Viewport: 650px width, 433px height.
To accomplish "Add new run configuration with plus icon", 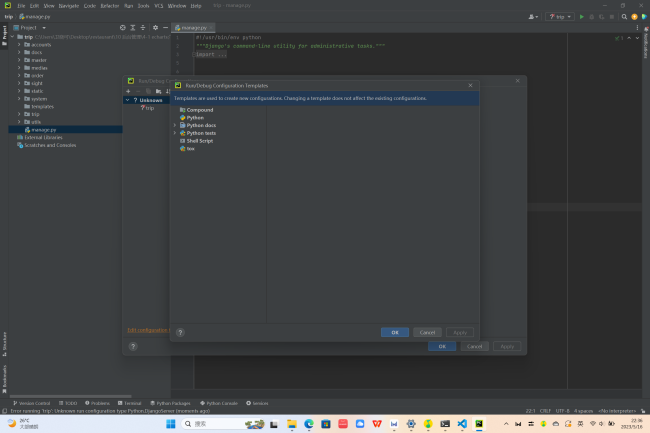I will click(128, 91).
